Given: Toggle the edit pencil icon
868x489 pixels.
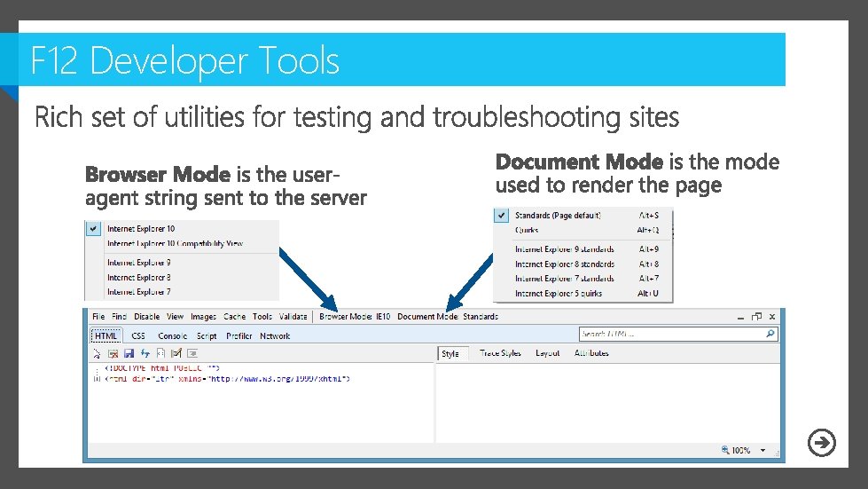Looking at the screenshot, I should (x=176, y=353).
